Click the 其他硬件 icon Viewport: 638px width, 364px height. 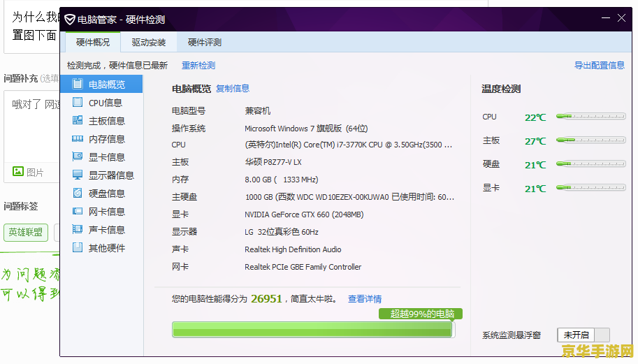tap(78, 247)
